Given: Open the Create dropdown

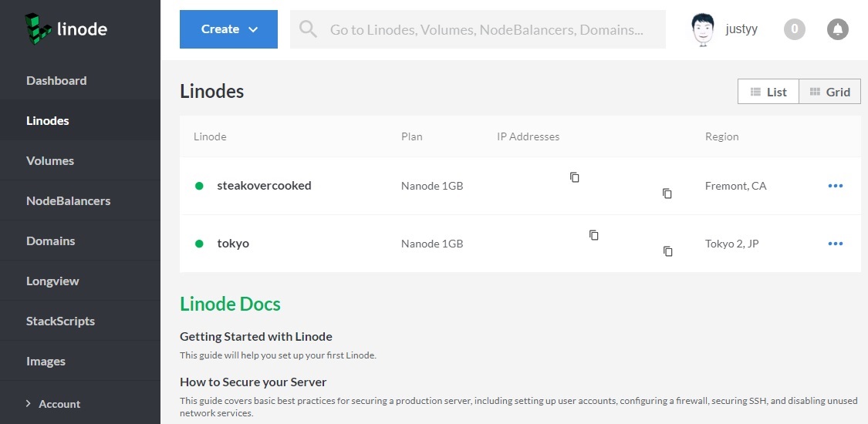Looking at the screenshot, I should tap(228, 29).
